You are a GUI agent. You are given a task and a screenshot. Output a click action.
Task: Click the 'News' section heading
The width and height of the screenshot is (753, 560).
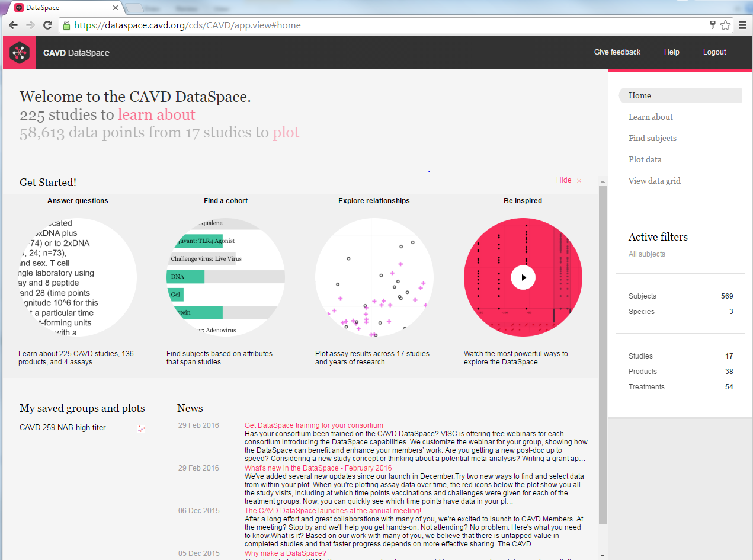tap(190, 408)
